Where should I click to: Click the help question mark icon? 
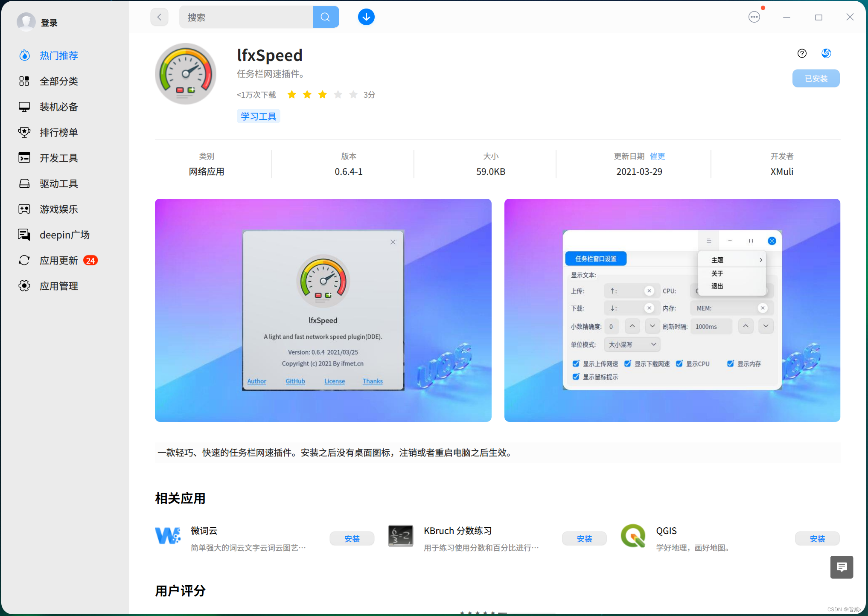coord(802,53)
